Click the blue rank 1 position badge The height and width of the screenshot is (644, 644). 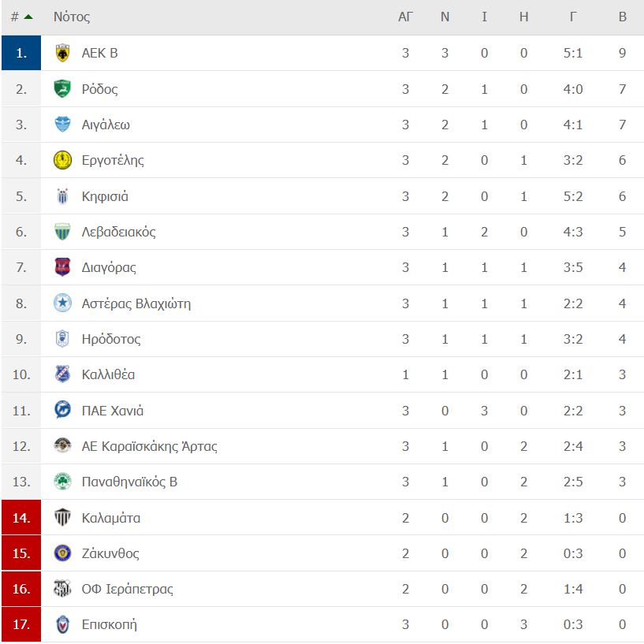click(x=21, y=53)
